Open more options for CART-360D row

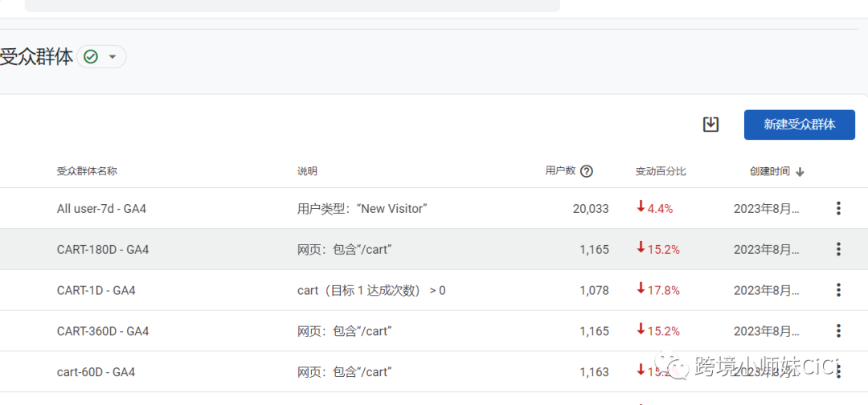coord(838,331)
